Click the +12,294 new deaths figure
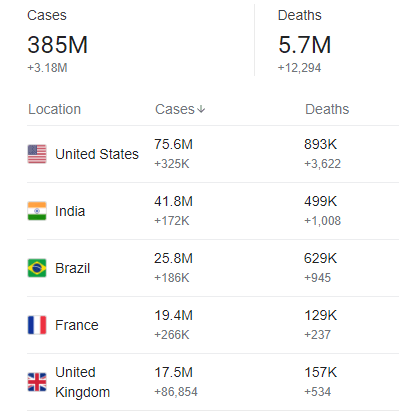 click(x=299, y=68)
